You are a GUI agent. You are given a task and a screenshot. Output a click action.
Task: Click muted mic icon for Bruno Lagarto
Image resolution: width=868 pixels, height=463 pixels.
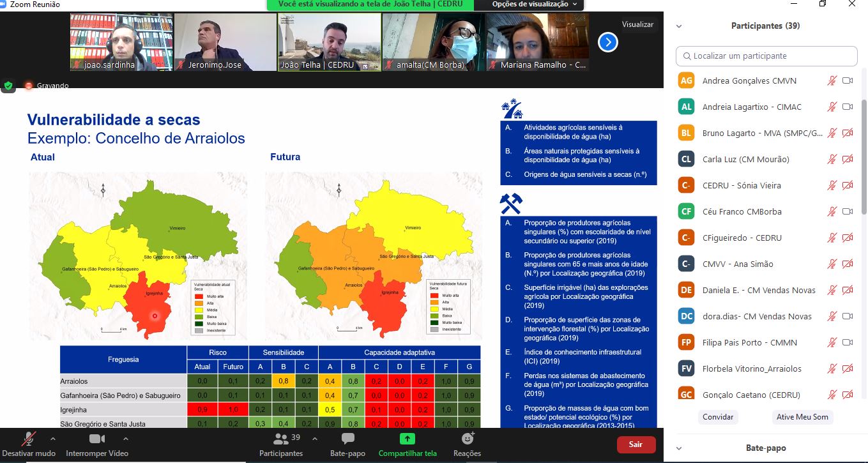[832, 133]
